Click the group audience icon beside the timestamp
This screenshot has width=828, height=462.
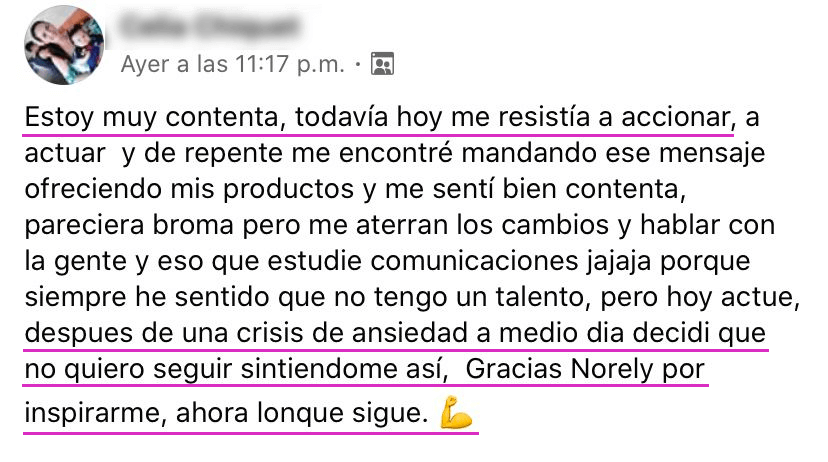382,64
